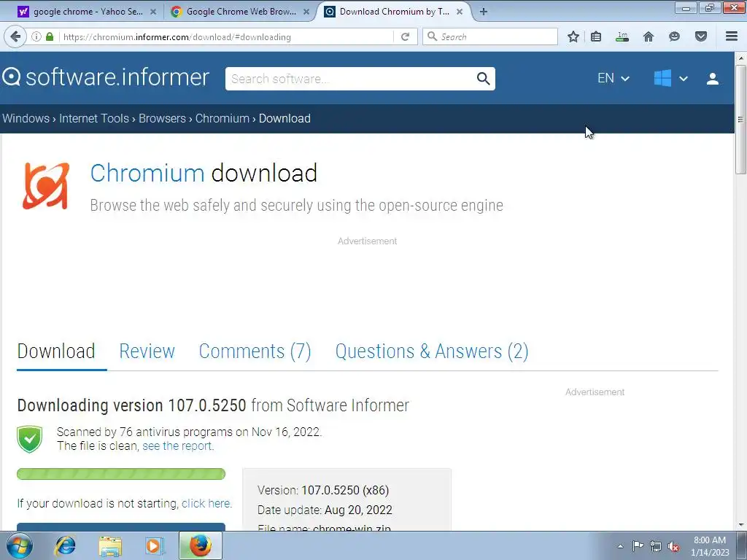Open the Review tab
Screen dimensions: 747x560
(x=147, y=351)
